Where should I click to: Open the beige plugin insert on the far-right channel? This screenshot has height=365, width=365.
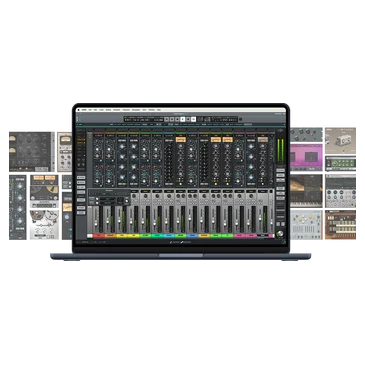click(x=263, y=140)
